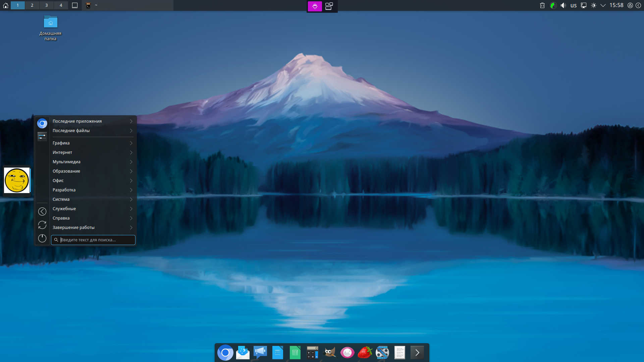Launch Chromium from the bottom dock
644x362 pixels.
[225, 353]
